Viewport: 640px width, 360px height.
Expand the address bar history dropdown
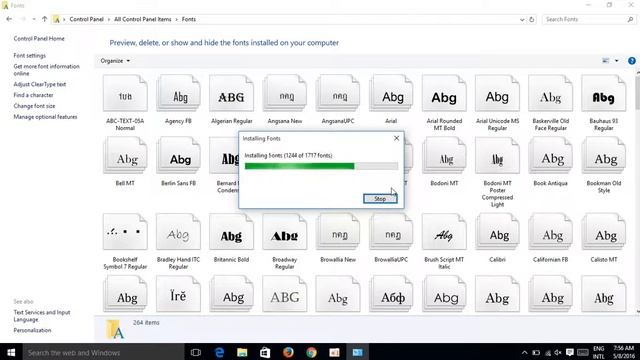[522, 20]
